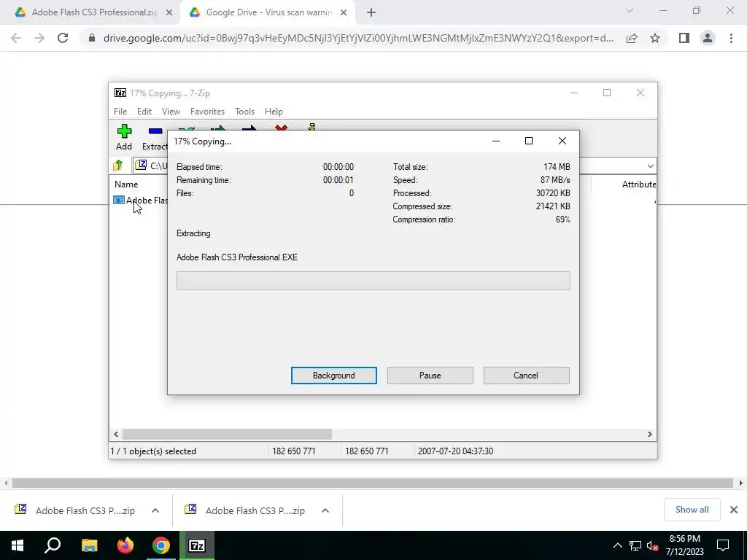Click the 7-Zip taskbar icon
Viewport: 747px width, 560px height.
(x=197, y=545)
